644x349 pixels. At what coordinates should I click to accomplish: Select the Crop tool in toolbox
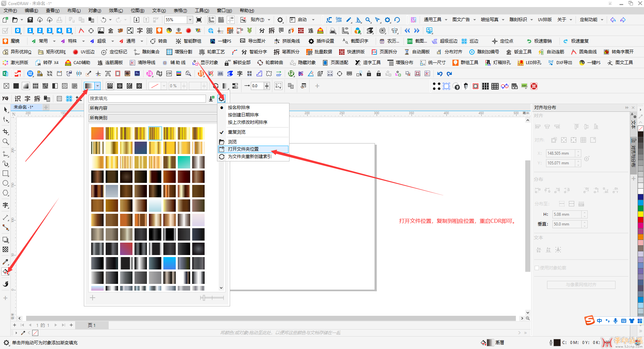click(5, 132)
